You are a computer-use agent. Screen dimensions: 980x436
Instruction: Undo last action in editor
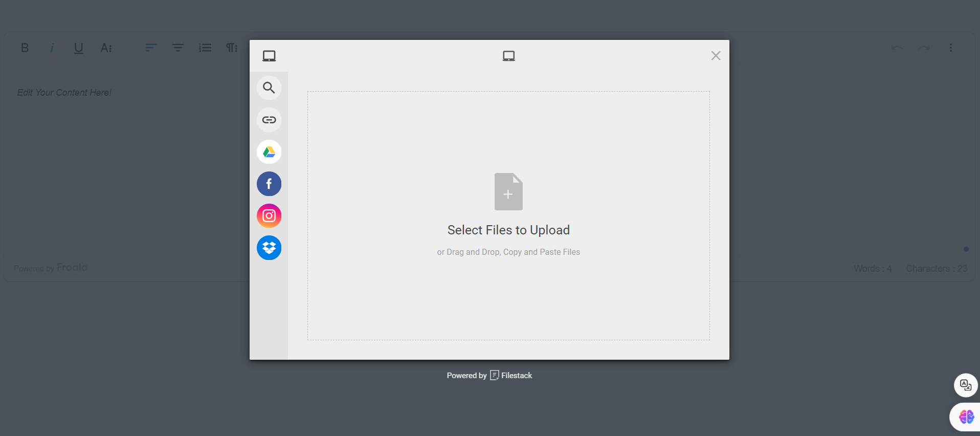(x=897, y=48)
